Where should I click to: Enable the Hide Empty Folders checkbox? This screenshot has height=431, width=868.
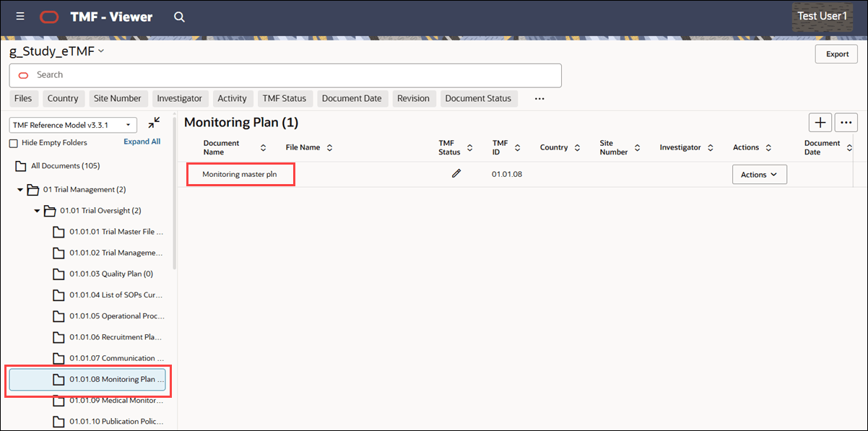coord(12,142)
